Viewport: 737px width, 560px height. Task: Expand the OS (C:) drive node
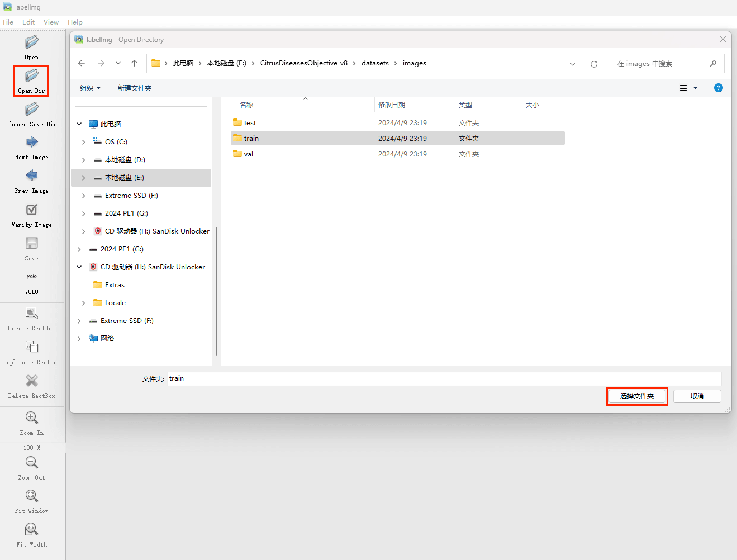(84, 142)
